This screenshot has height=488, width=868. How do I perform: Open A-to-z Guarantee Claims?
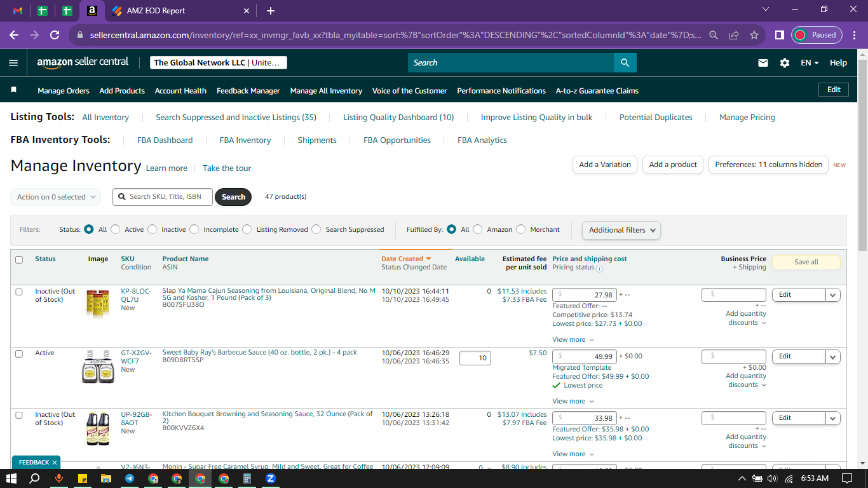click(597, 91)
